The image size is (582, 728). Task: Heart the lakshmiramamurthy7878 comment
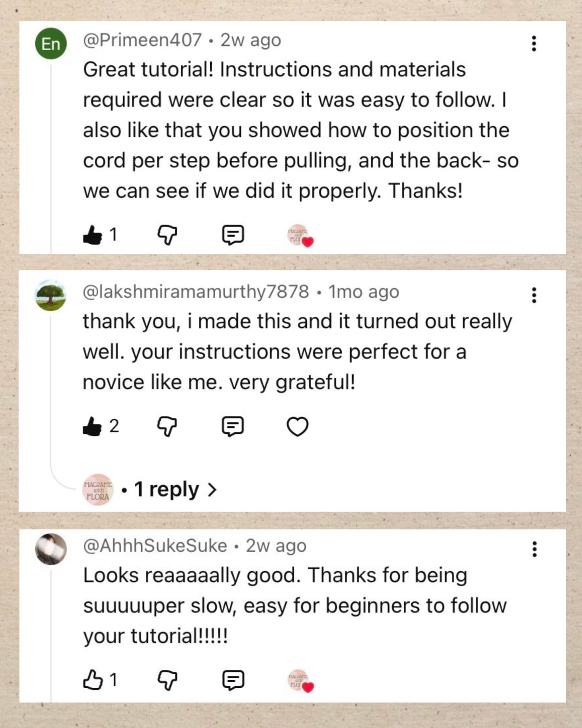click(298, 427)
